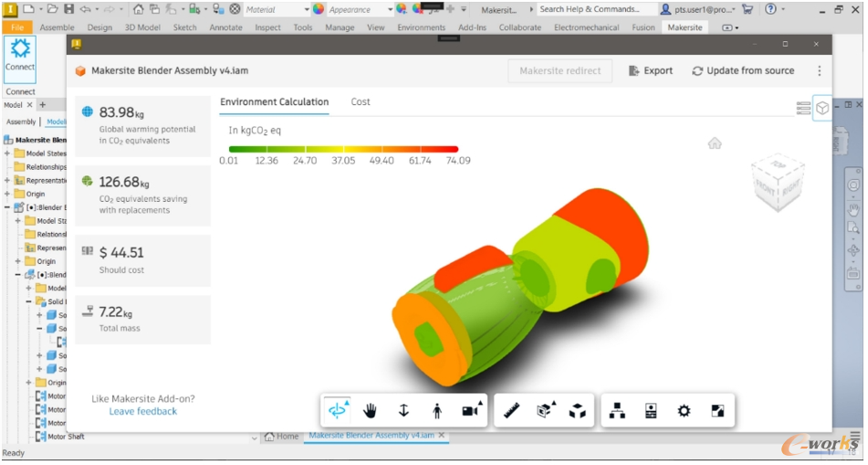Click the 83.98 kg global warming card
This screenshot has width=868, height=465.
point(142,126)
